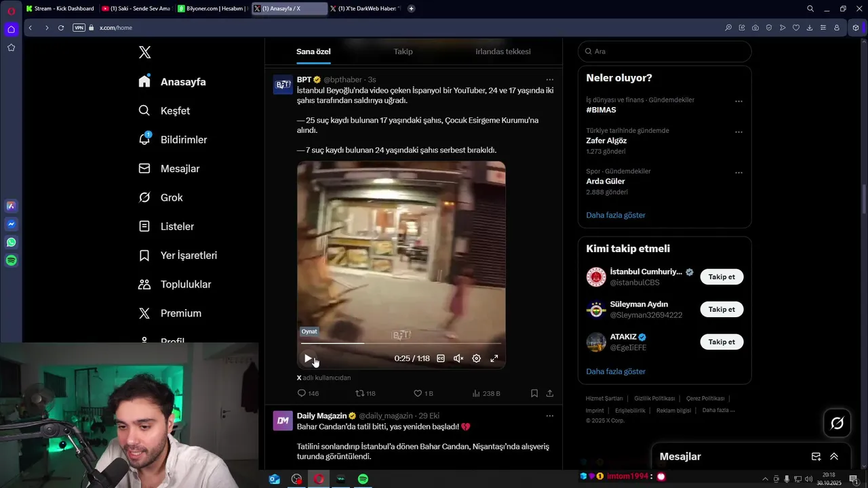Open Spotify from the taskbar
Image resolution: width=868 pixels, height=488 pixels.
pyautogui.click(x=363, y=479)
